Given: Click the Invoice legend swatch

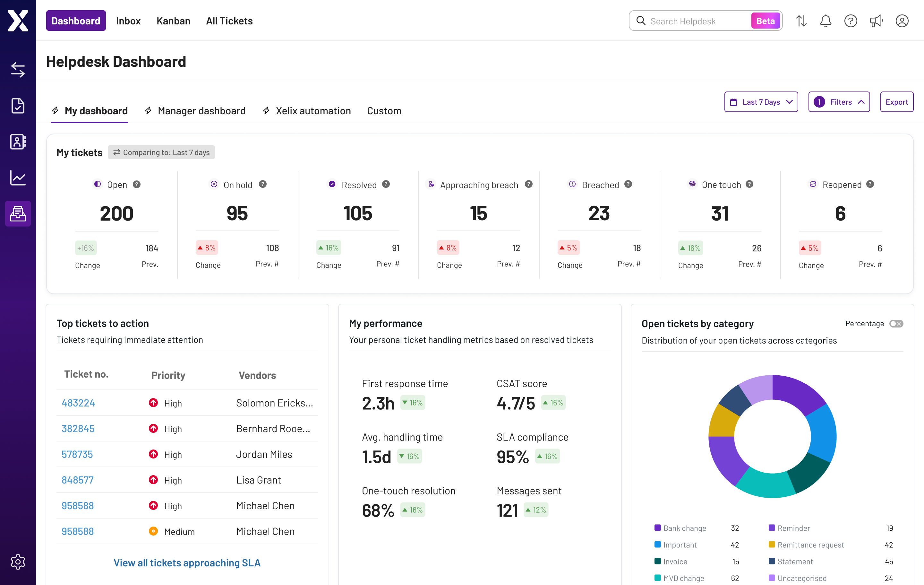Looking at the screenshot, I should click(657, 561).
